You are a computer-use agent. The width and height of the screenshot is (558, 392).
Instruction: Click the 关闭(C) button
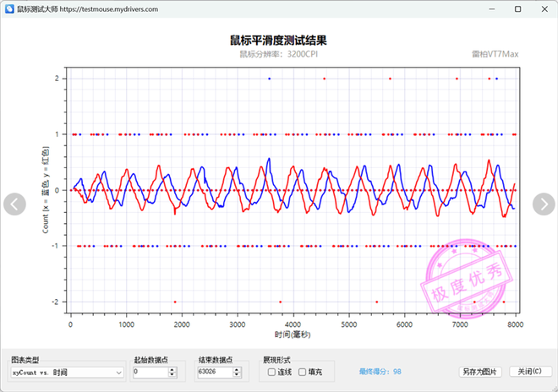530,372
